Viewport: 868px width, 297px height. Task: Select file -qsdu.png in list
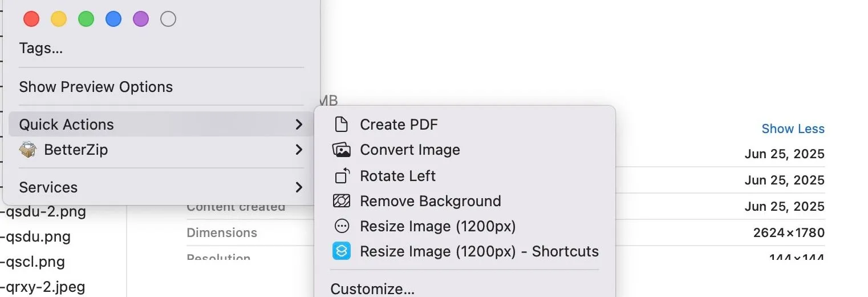pos(35,237)
